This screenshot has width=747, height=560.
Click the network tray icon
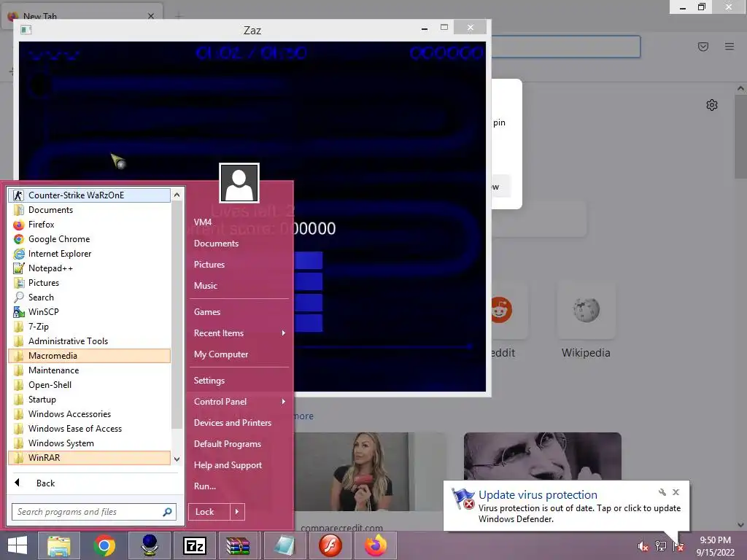coord(661,546)
